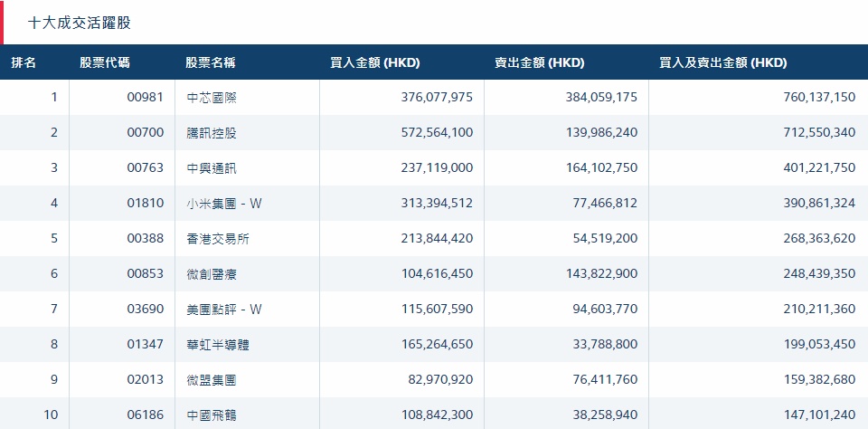Select stock name 香港交易所

tap(218, 239)
